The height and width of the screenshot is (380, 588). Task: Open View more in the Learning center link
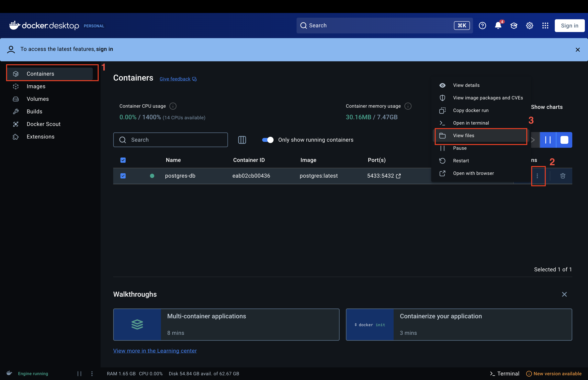coord(155,351)
